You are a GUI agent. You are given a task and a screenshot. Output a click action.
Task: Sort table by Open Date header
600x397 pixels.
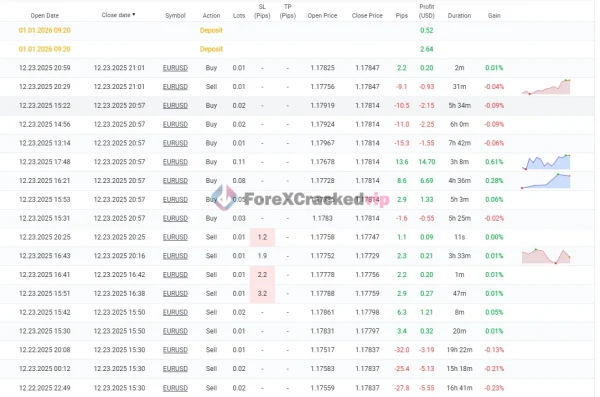(x=44, y=16)
